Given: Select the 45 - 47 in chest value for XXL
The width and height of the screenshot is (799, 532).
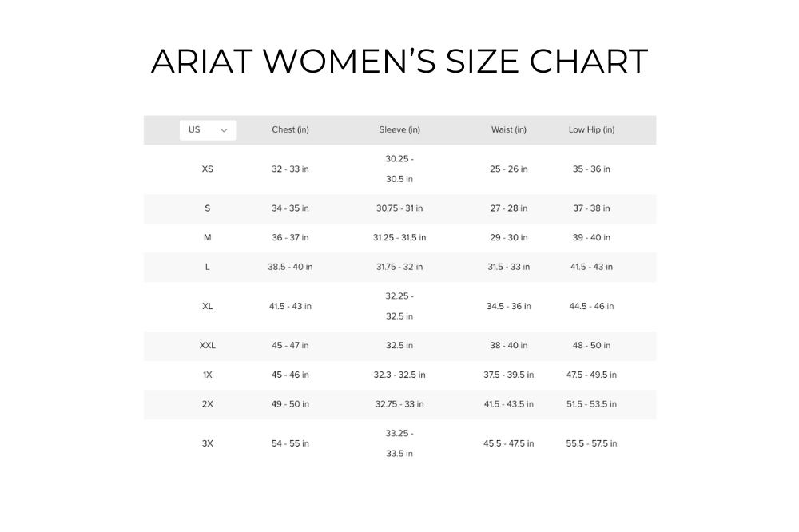Looking at the screenshot, I should click(289, 345).
